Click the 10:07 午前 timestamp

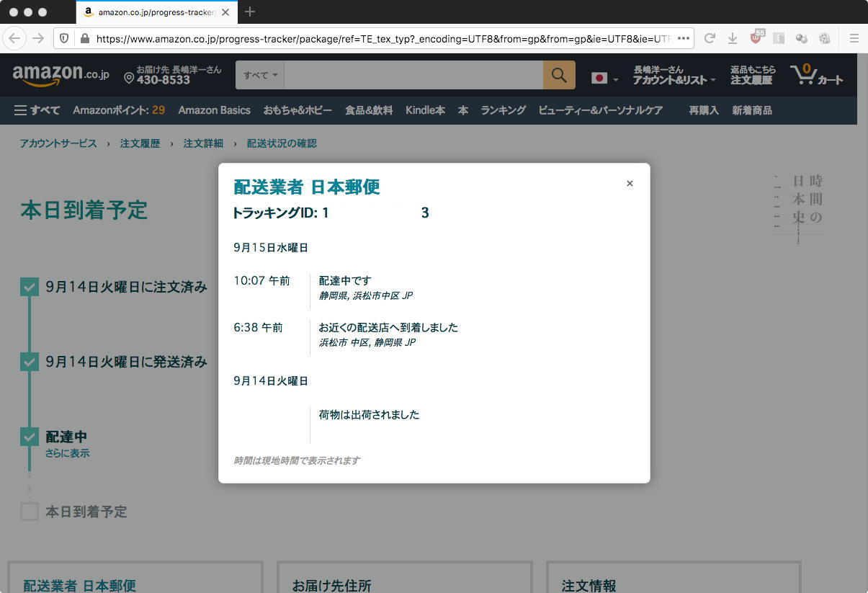261,280
